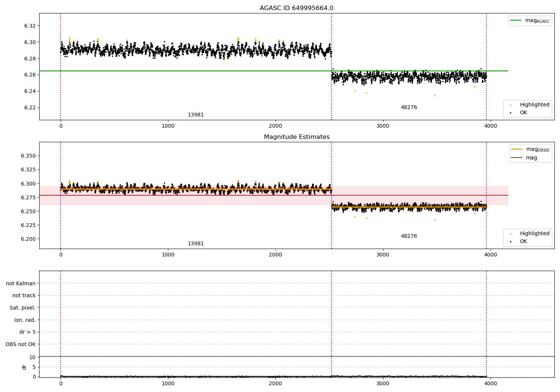Click the Magnitude Estimates plot title
Screen dimensions: 560x392
296,137
